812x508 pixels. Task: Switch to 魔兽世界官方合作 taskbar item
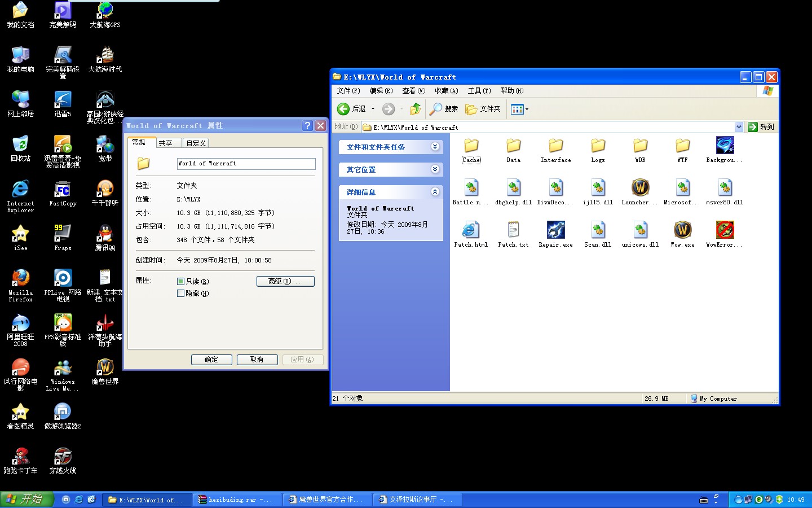pos(327,500)
